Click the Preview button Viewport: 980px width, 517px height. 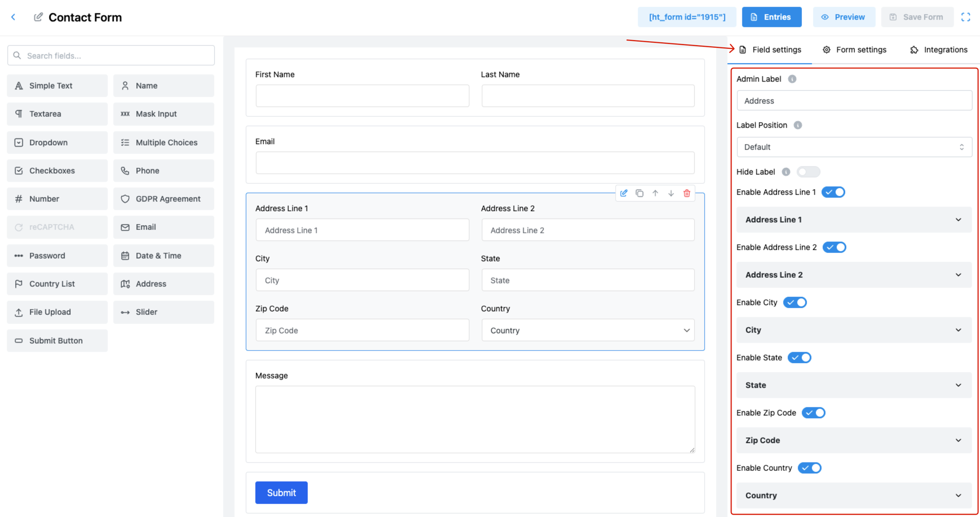click(x=844, y=17)
